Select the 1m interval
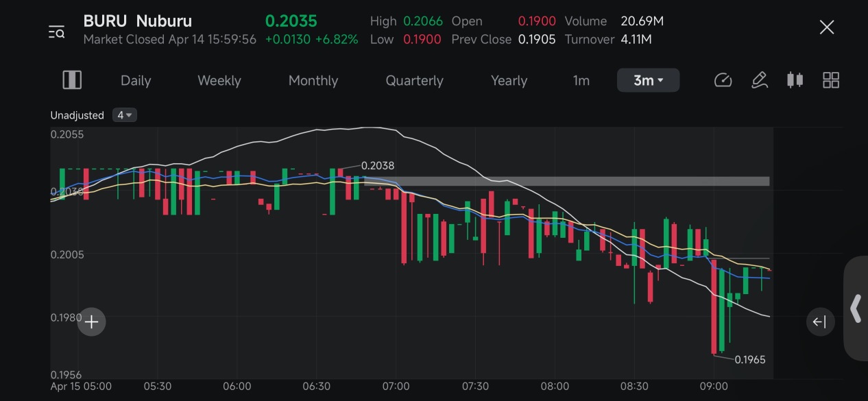 581,80
